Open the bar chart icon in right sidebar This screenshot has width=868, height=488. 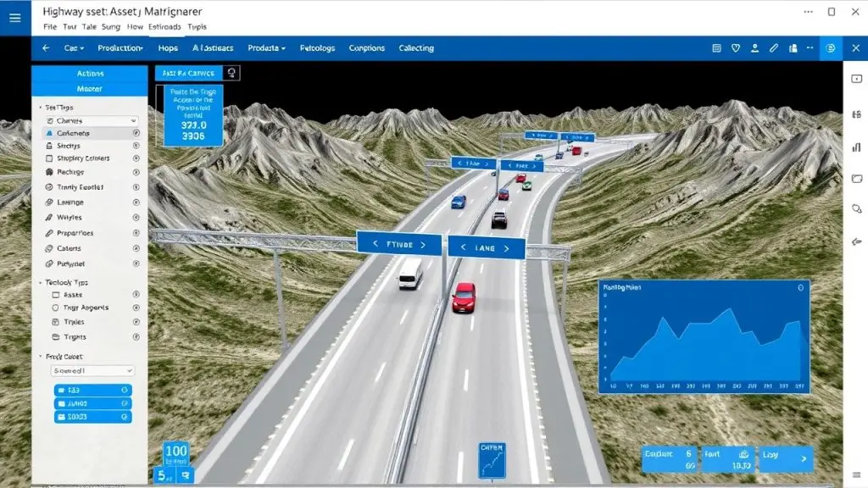pos(856,147)
